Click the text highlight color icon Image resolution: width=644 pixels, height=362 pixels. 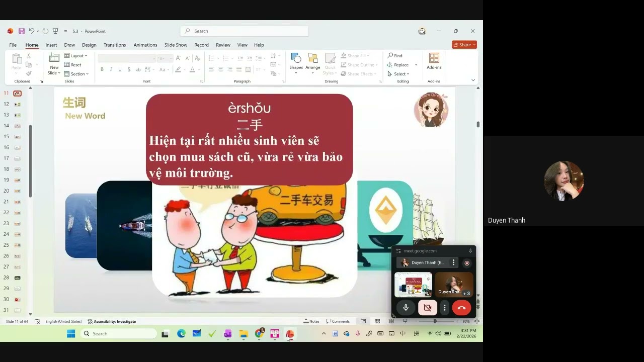[x=178, y=69]
